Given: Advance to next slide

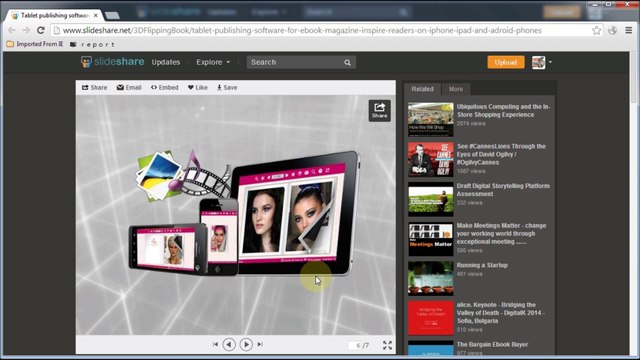Looking at the screenshot, I should pos(246,344).
